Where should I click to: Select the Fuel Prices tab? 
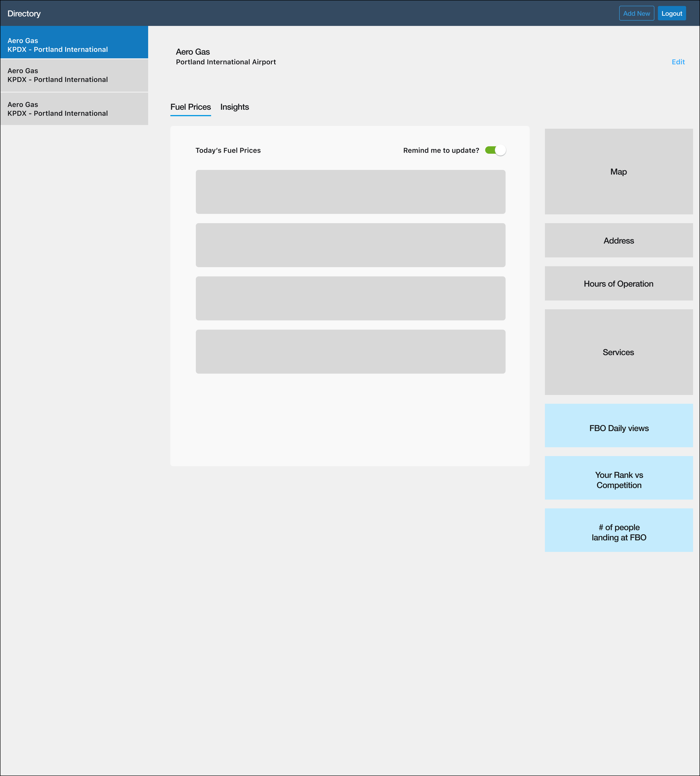(190, 107)
